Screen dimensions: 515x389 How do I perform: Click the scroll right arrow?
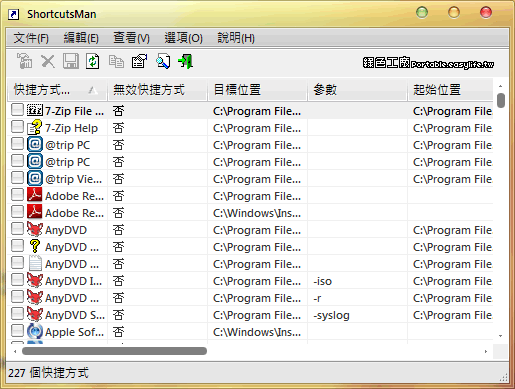tap(486, 351)
